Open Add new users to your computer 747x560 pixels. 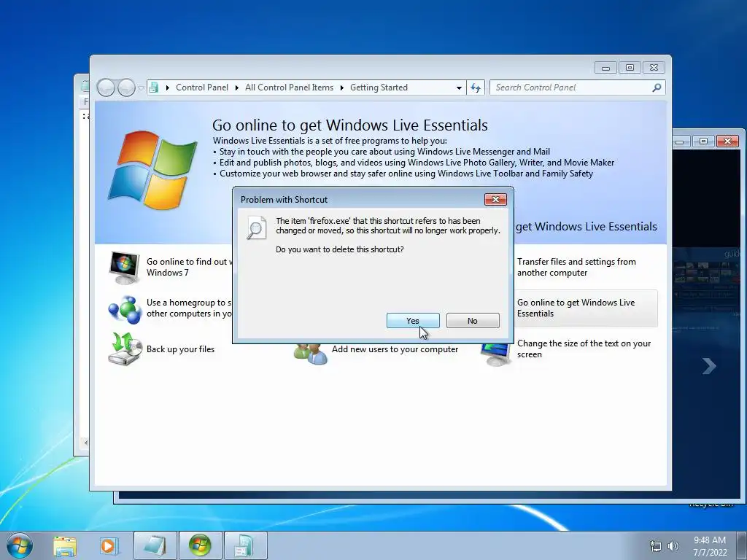[395, 349]
